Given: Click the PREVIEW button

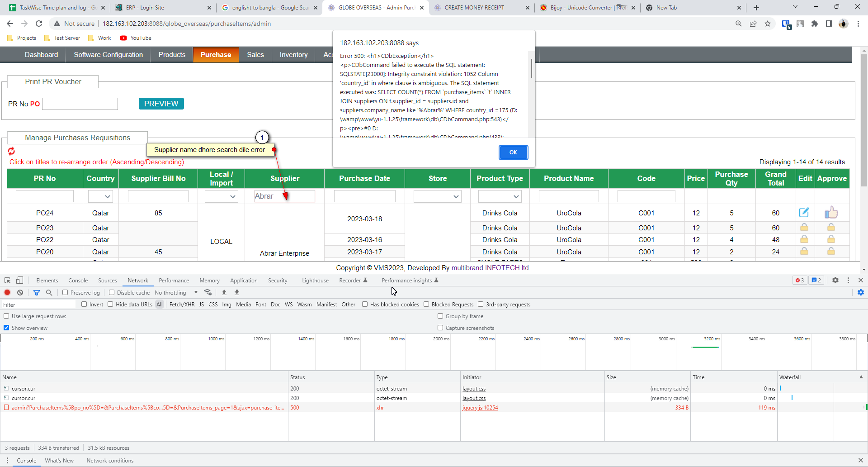Looking at the screenshot, I should click(161, 104).
